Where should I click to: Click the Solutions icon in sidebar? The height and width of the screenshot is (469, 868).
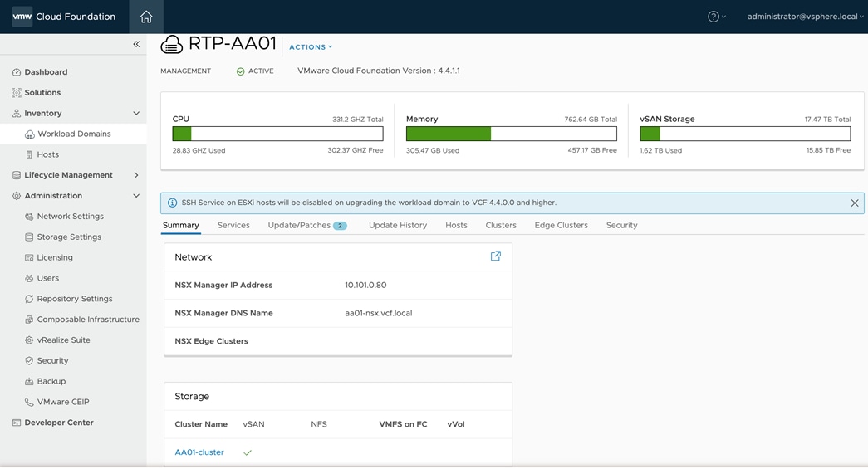pos(17,92)
